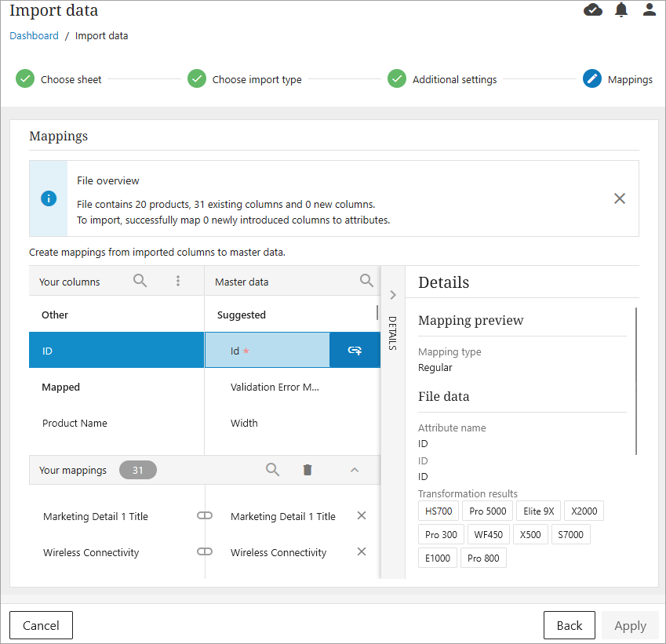
Task: Open the user profile icon
Action: (649, 10)
